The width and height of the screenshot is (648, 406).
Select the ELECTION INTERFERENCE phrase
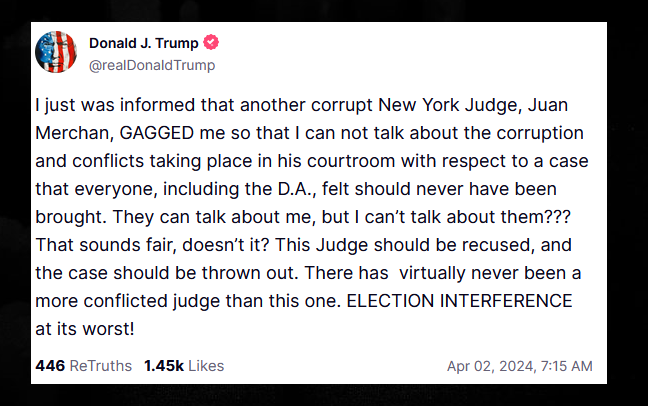(459, 301)
